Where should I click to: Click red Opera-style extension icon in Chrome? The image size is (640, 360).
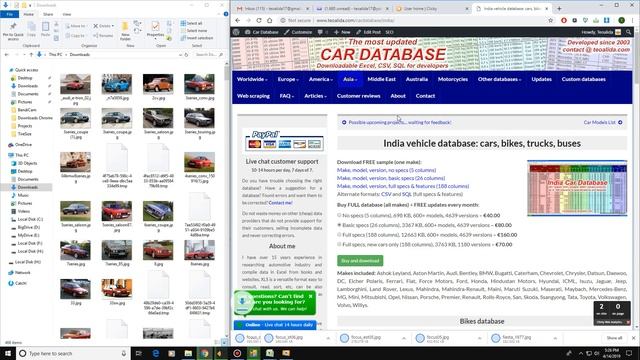(564, 20)
